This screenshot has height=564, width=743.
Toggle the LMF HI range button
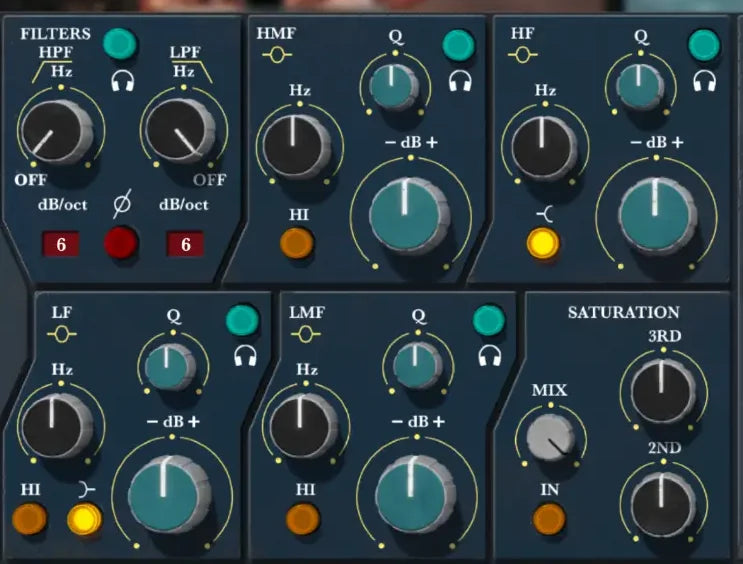coord(303,519)
